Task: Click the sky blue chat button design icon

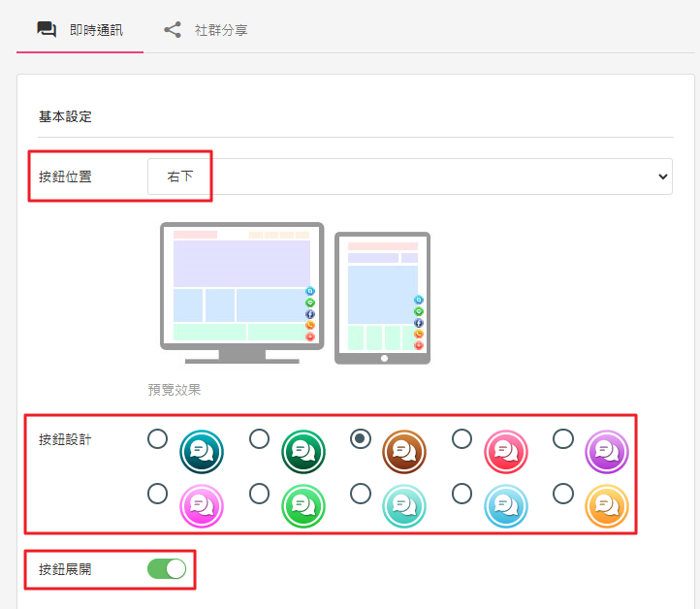Action: point(506,506)
